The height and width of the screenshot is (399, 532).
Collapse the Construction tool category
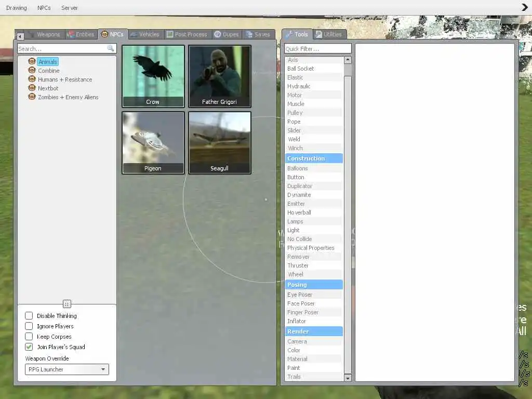pos(314,158)
